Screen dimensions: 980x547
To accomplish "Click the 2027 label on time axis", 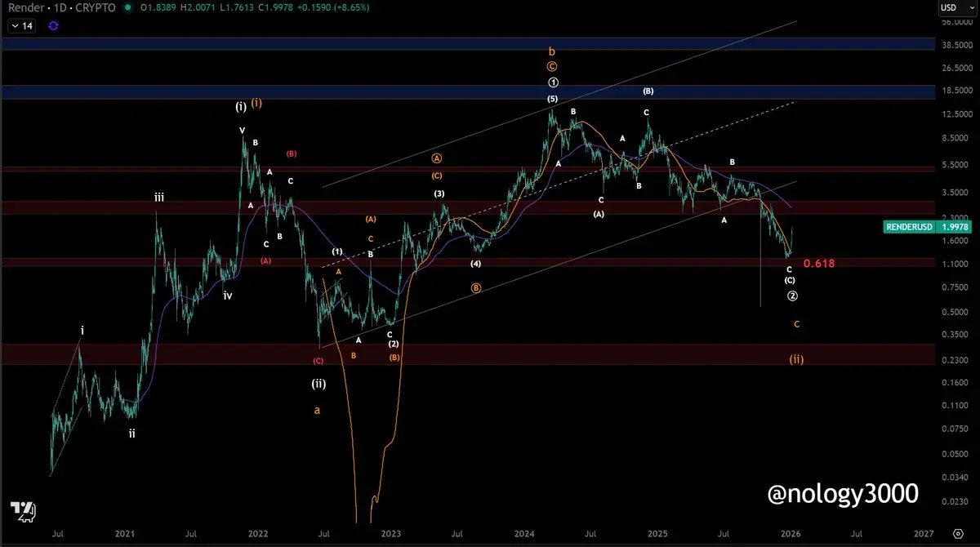I will [924, 533].
